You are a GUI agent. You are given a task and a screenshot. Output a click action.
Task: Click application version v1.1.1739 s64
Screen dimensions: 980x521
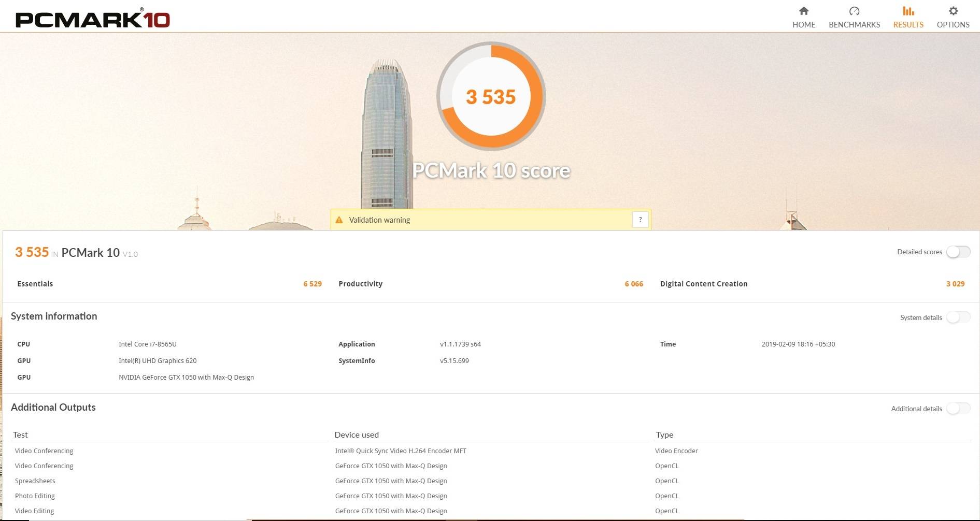[460, 344]
